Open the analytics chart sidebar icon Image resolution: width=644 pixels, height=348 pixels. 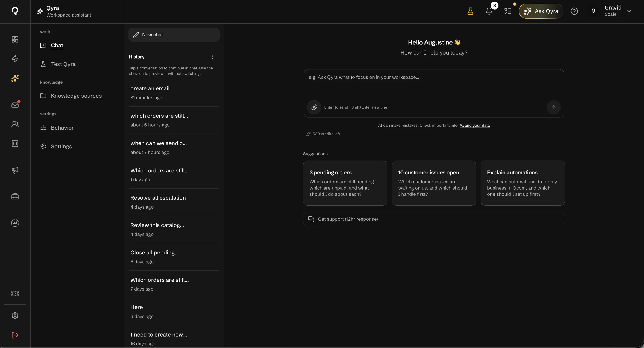click(15, 223)
